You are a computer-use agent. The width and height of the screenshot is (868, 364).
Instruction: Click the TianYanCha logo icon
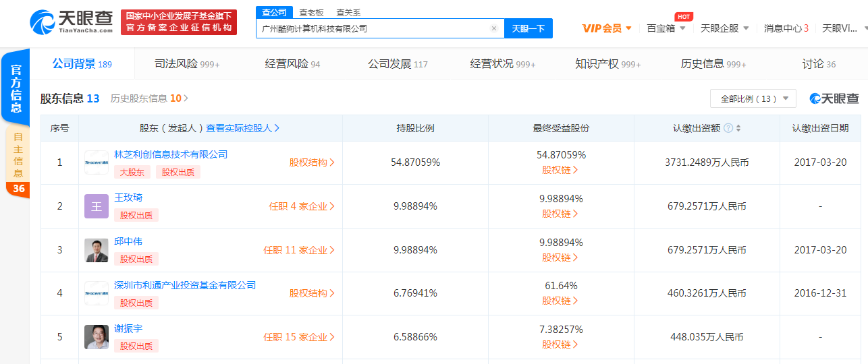43,22
